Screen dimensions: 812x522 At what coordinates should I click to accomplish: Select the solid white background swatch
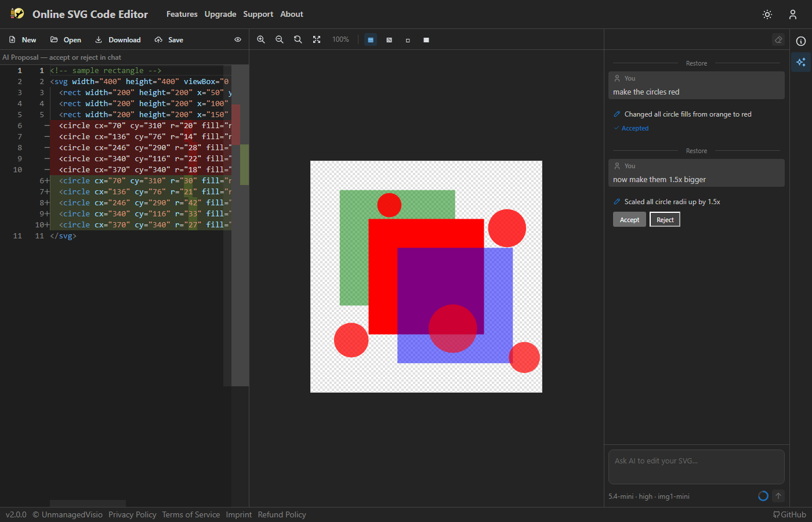click(x=426, y=40)
